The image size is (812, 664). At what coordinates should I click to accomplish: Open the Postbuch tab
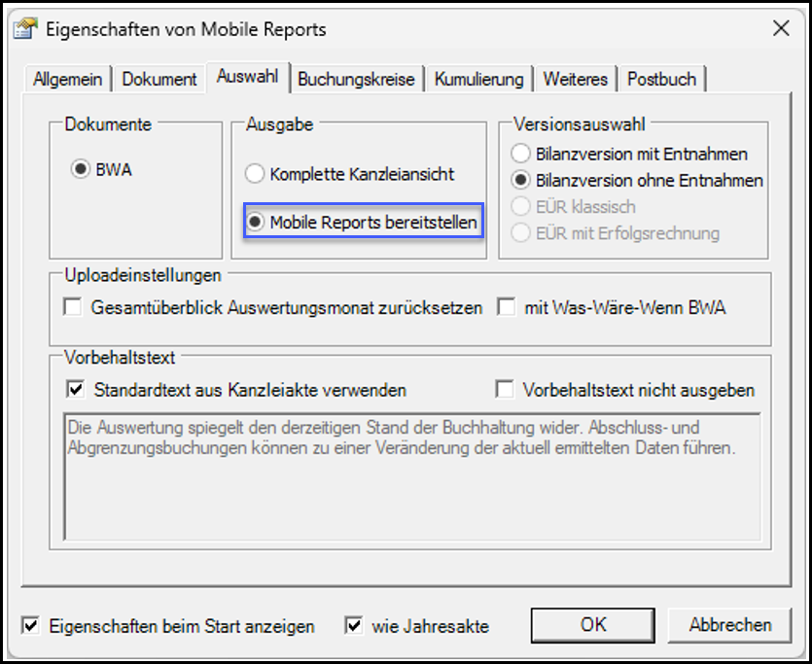click(662, 79)
